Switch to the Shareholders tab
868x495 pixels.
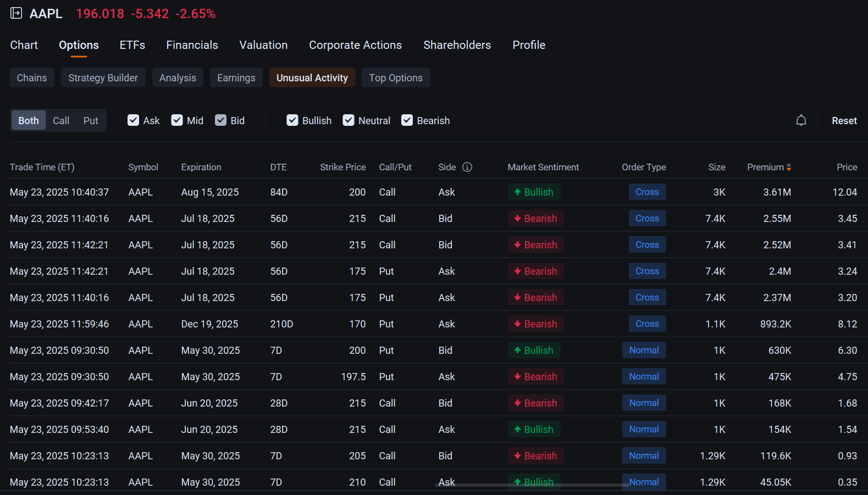pyautogui.click(x=457, y=45)
